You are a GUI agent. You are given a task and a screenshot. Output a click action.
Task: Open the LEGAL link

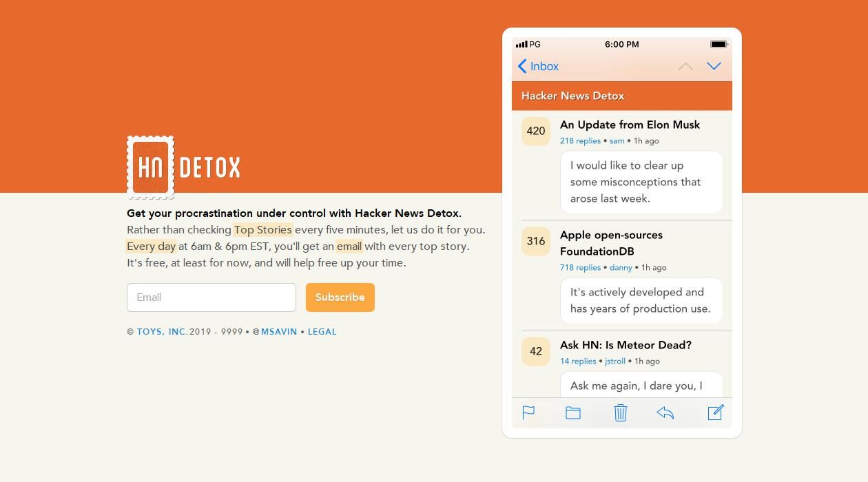click(322, 332)
